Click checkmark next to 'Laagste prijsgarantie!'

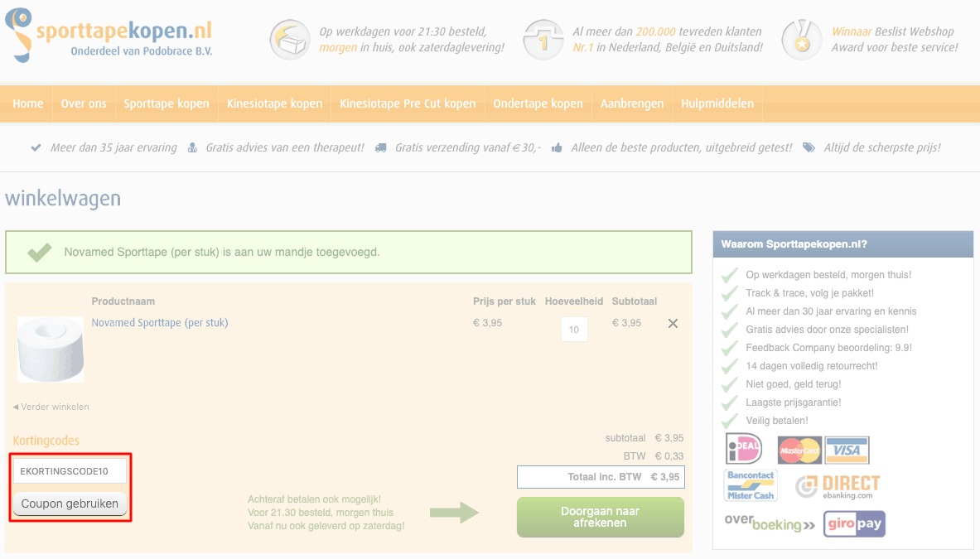(730, 402)
